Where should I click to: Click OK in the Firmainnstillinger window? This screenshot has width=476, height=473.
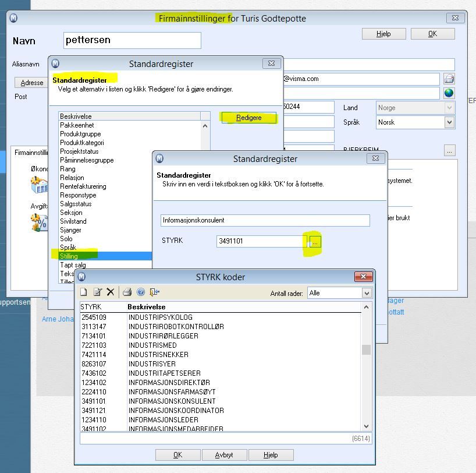pos(433,34)
